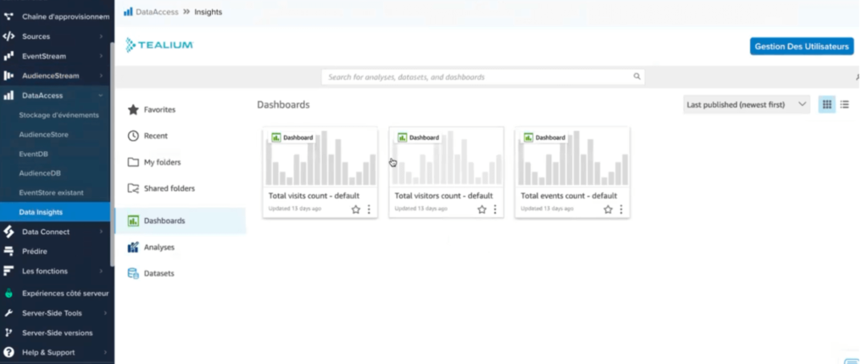Open AudienceStore menu item
868x364 pixels.
click(x=44, y=135)
